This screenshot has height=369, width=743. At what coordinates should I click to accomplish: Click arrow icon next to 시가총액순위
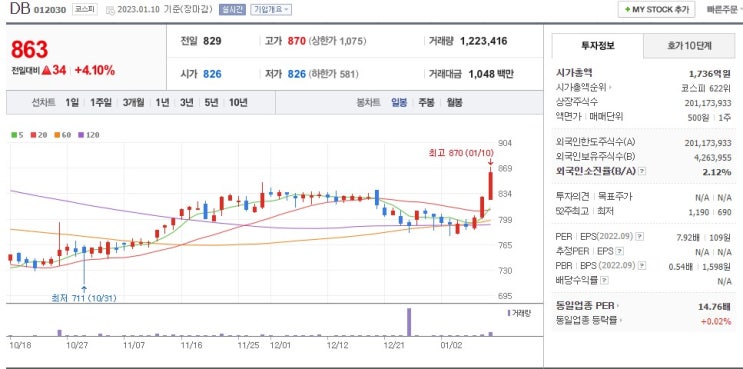coord(610,87)
